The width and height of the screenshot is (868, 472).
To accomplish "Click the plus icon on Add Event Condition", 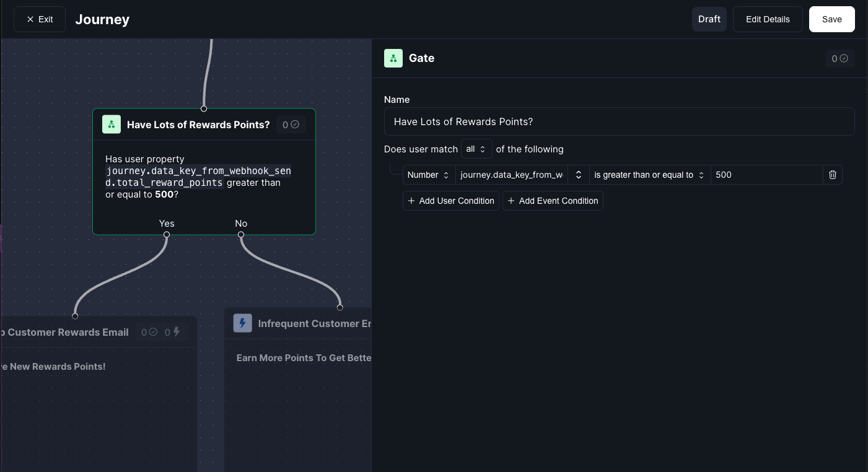I will coord(511,201).
